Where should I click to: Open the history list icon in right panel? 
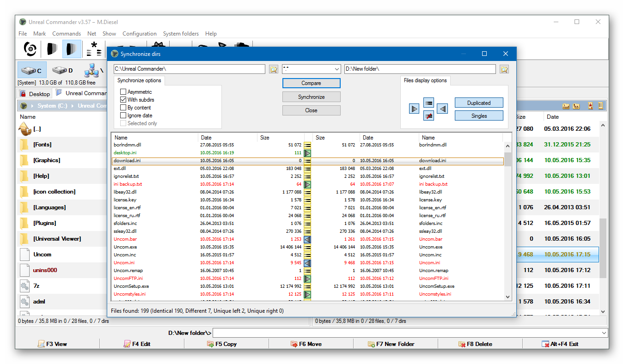tap(600, 106)
